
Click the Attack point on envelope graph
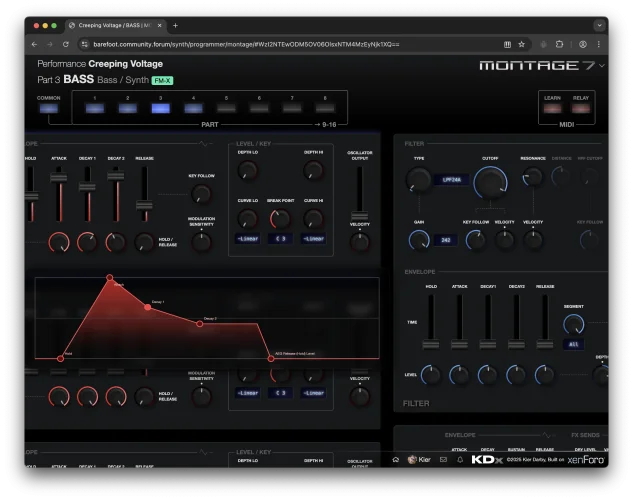[110, 278]
